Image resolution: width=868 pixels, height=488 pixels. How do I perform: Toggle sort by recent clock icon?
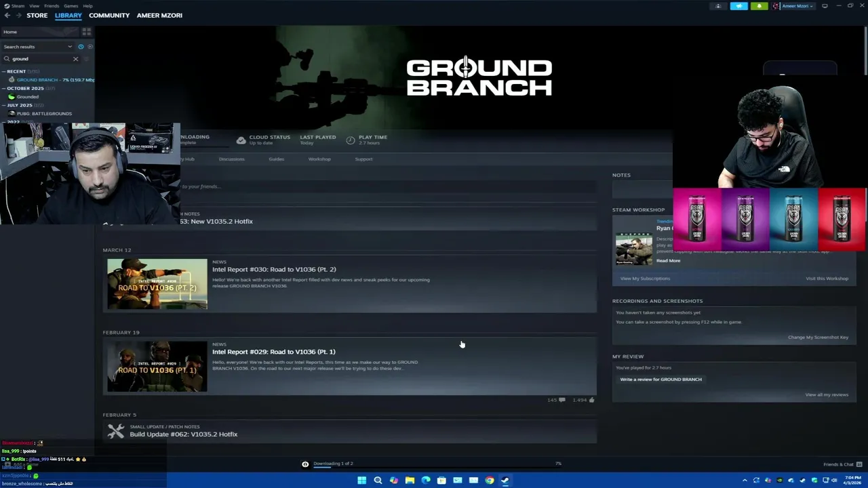tap(81, 47)
